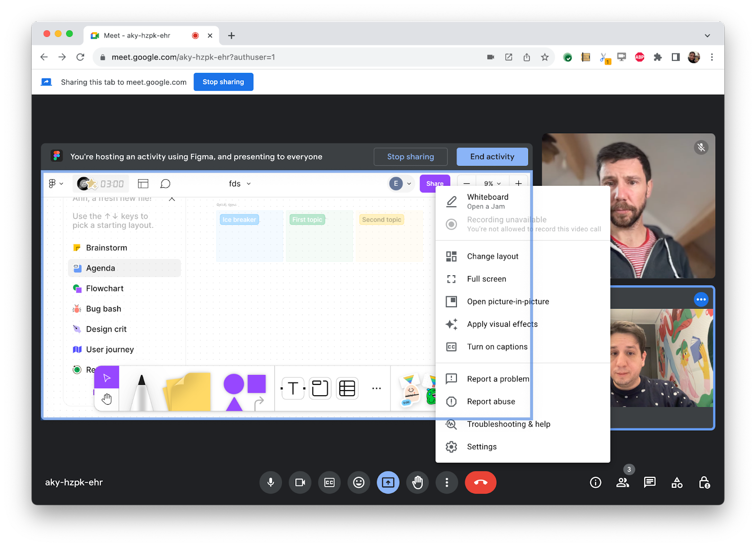Mute the microphone in Google Meet

coord(271,482)
